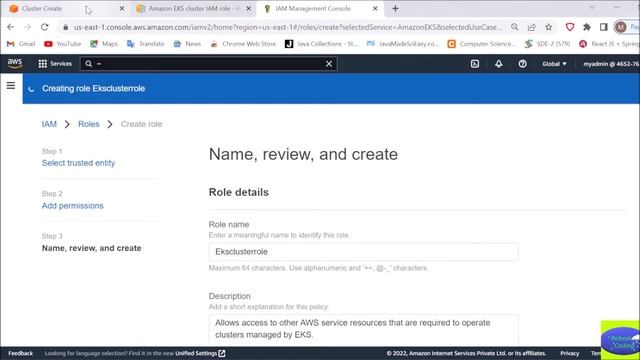Screen dimensions: 640x360
Task: Click the share page icon
Action: click(531, 27)
